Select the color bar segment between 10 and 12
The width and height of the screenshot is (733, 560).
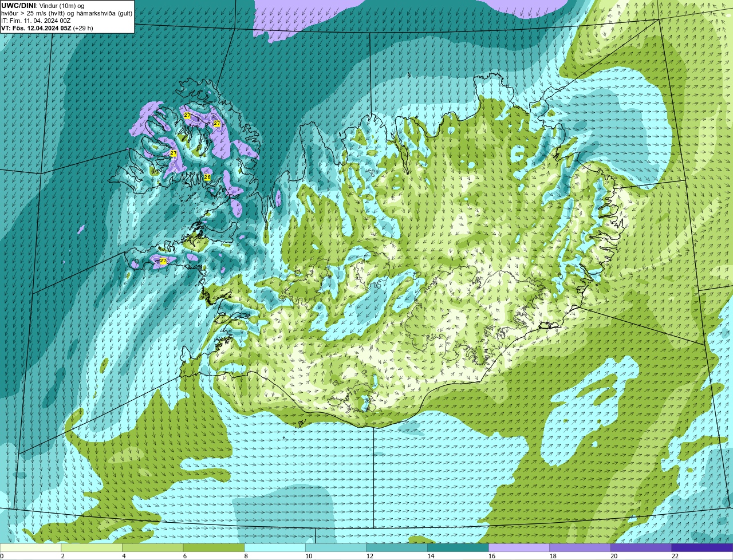[336, 547]
